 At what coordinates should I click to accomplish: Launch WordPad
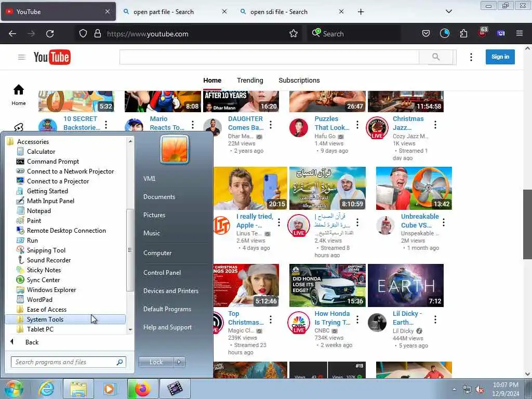[39, 299]
